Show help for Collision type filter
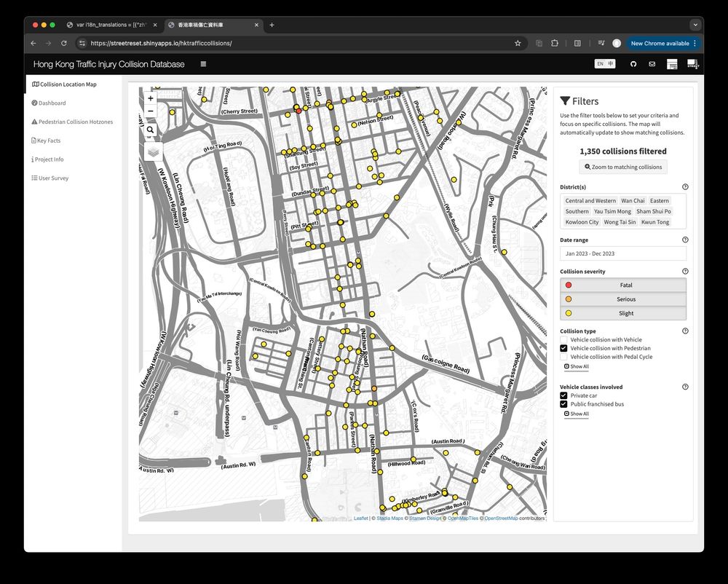 685,331
